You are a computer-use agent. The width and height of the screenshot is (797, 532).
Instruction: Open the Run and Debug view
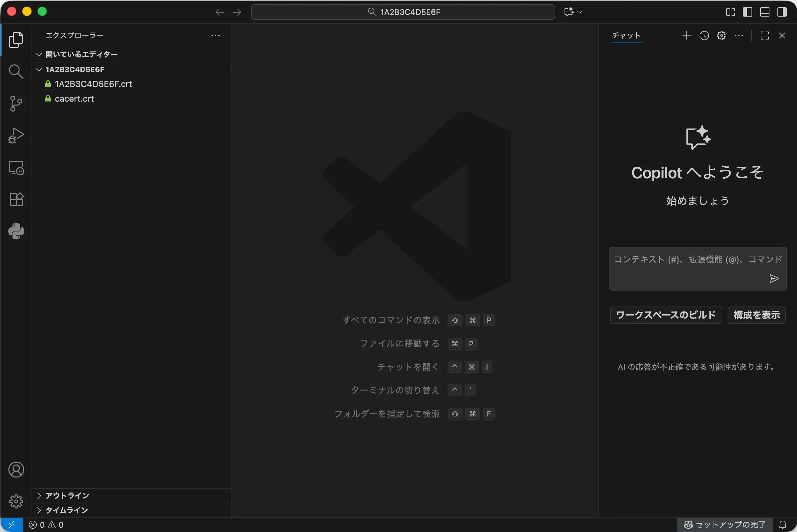[x=16, y=135]
